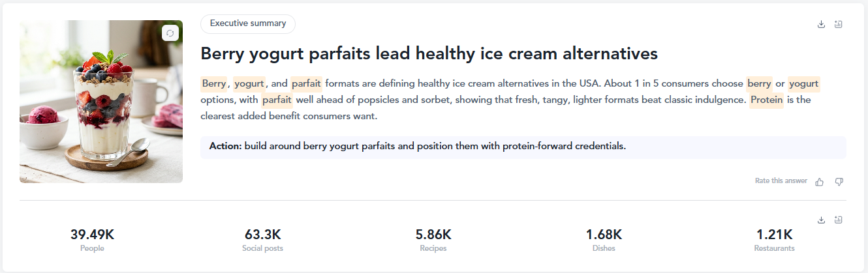
Task: Click the highlighted yogurt keyword after Berry
Action: [249, 83]
